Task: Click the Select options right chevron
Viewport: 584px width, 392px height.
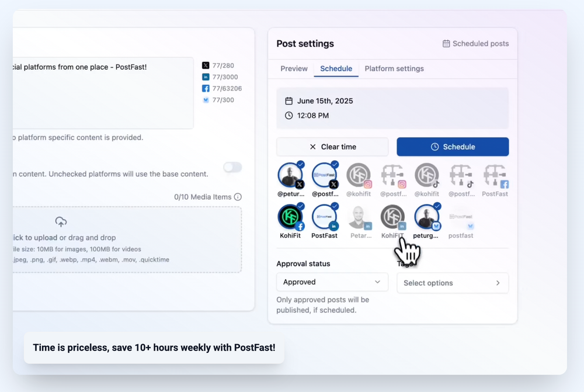Action: point(498,283)
